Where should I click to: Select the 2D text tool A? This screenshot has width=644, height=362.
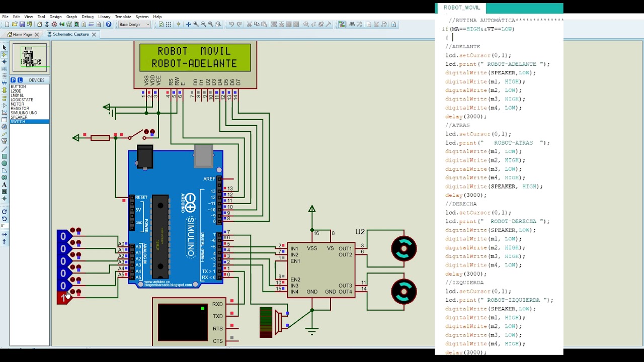coord(5,185)
